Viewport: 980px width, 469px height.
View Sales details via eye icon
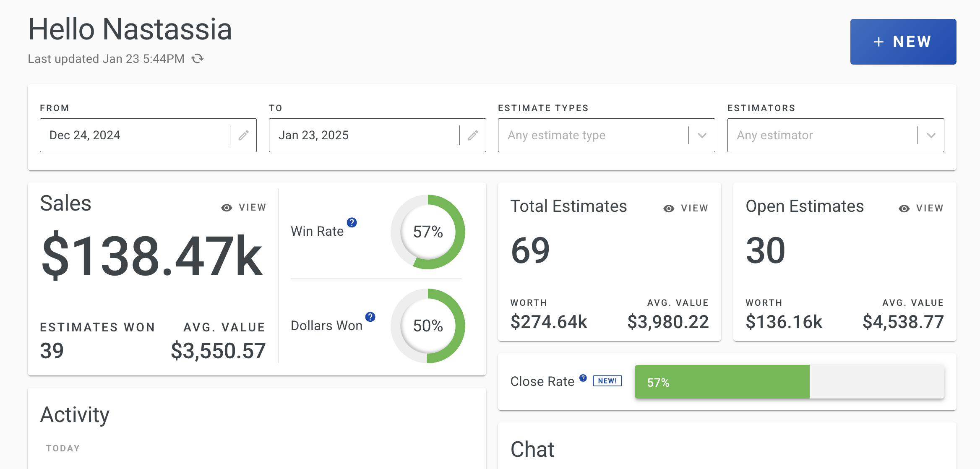(244, 208)
